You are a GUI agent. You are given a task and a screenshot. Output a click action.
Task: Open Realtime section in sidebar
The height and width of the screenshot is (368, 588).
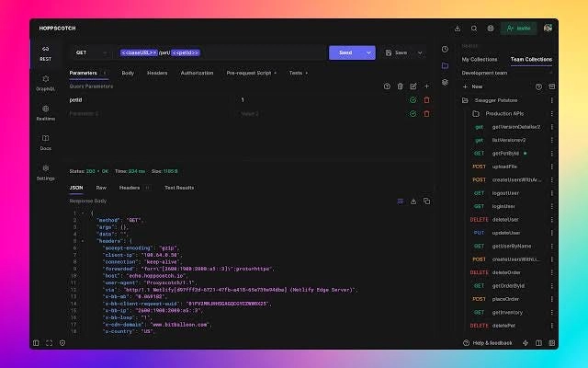click(x=45, y=112)
